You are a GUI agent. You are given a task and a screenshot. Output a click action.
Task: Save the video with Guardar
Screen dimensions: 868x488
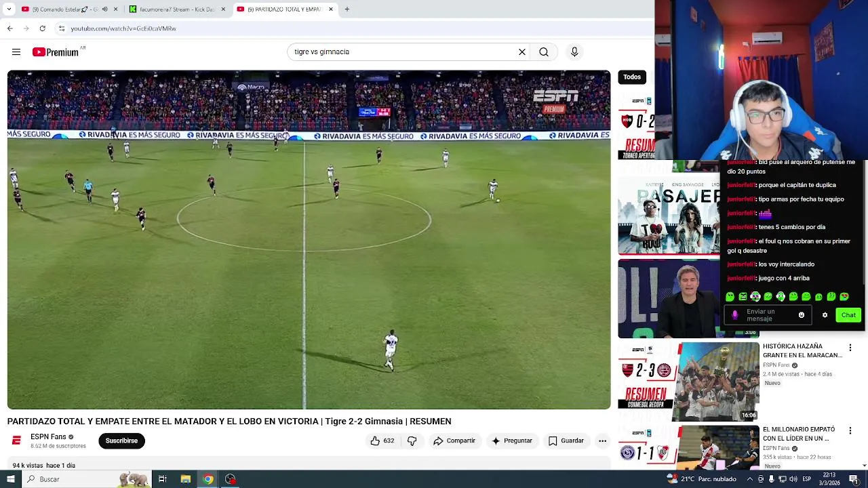pyautogui.click(x=566, y=441)
